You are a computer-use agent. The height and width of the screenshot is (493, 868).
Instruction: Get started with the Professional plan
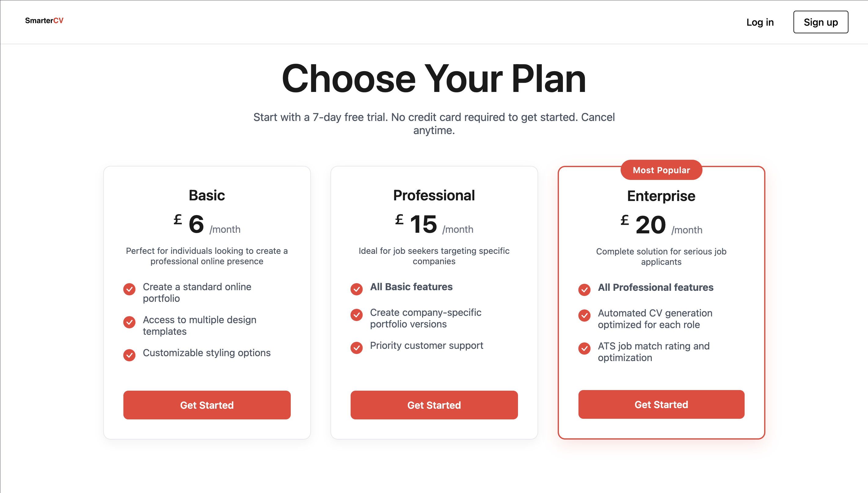click(x=434, y=405)
